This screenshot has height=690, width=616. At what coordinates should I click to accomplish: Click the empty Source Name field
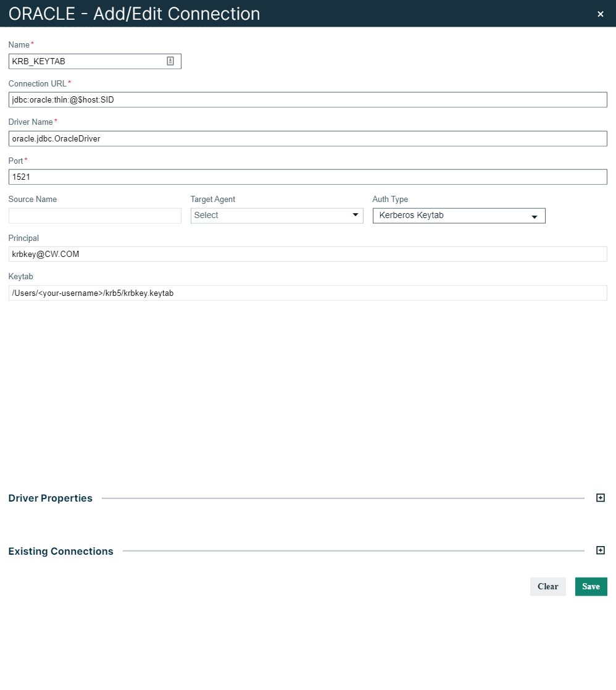[94, 215]
